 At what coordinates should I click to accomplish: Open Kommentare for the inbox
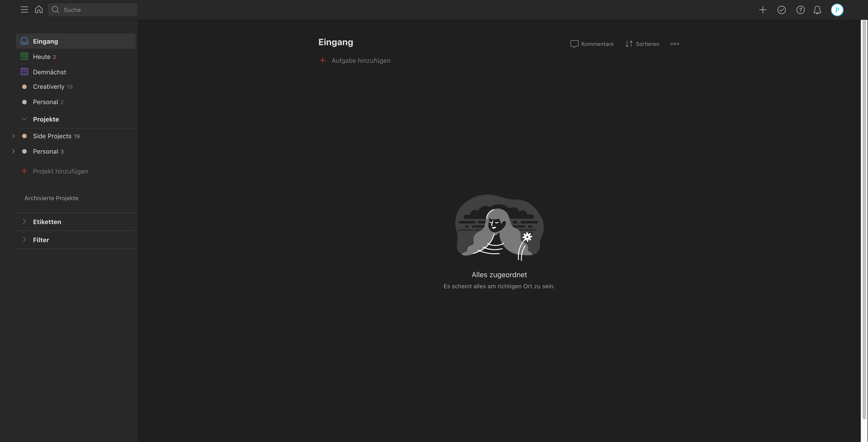pos(592,44)
